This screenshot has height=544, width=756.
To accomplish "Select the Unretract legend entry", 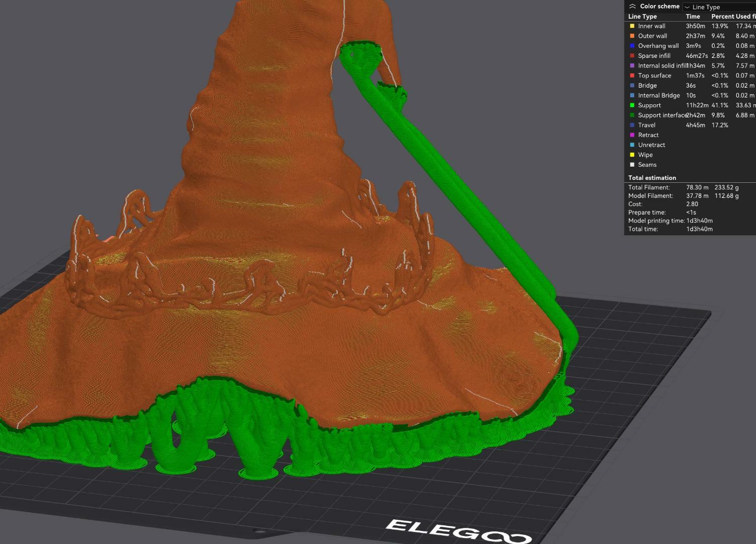I will (651, 145).
